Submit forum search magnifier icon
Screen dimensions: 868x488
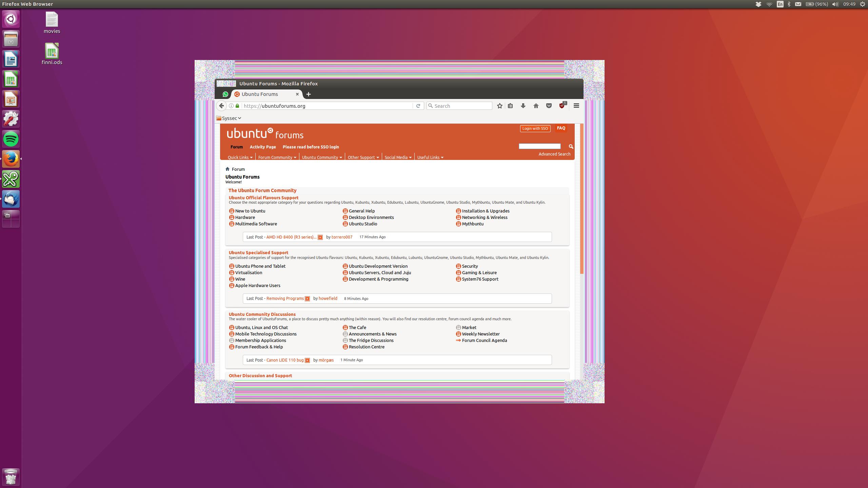click(571, 146)
